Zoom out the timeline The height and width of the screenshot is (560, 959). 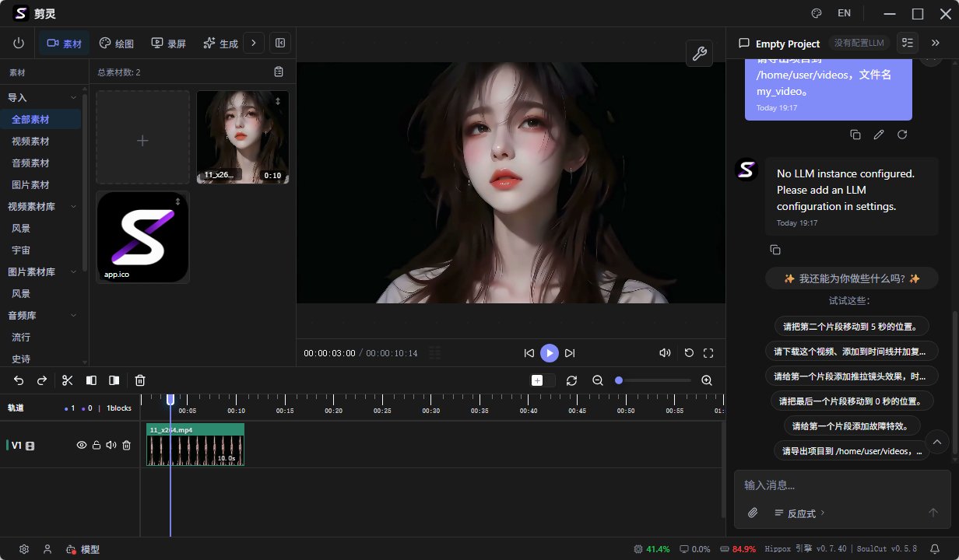(598, 380)
